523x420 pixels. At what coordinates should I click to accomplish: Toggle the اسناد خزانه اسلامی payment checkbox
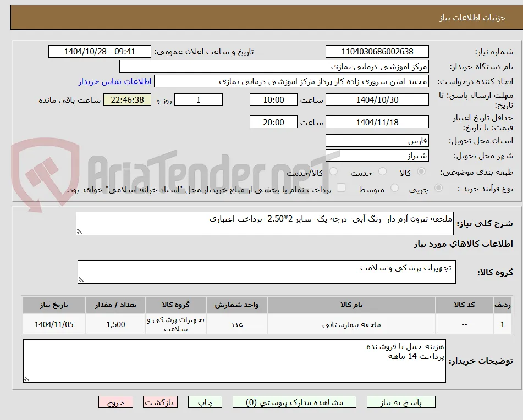point(341,187)
